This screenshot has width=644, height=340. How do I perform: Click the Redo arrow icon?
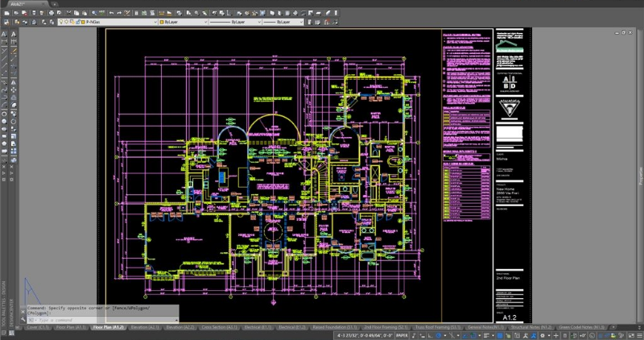tap(119, 13)
